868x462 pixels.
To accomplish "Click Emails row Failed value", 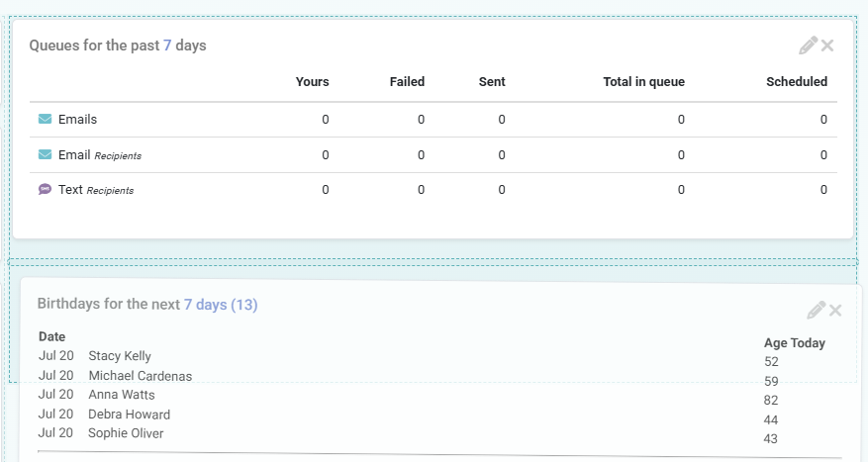I will click(x=422, y=120).
